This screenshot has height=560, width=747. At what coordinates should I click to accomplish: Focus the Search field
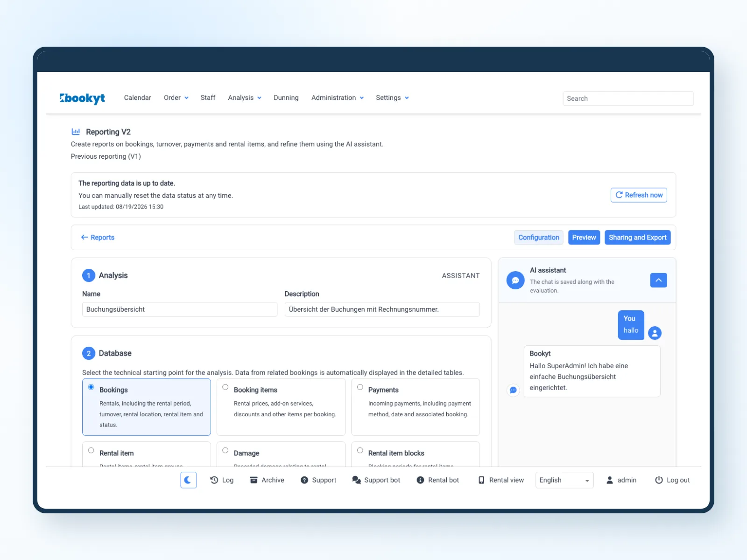coord(628,98)
